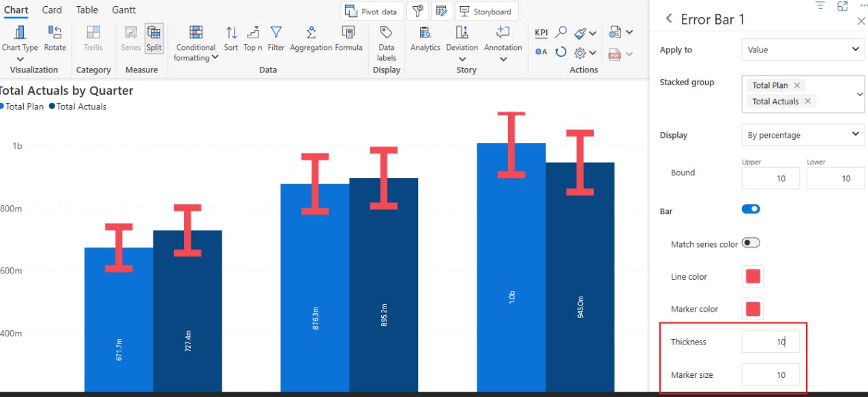
Task: Click the magnifier search icon
Action: [x=560, y=32]
